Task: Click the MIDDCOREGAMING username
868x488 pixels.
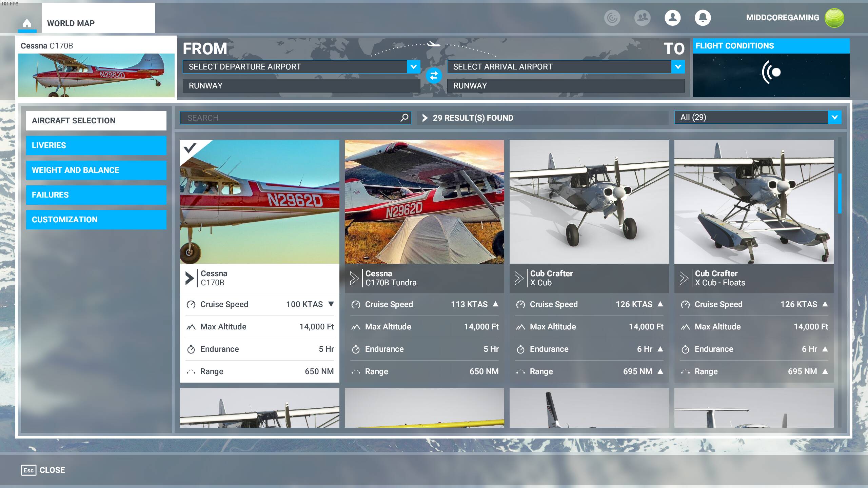Action: [782, 18]
